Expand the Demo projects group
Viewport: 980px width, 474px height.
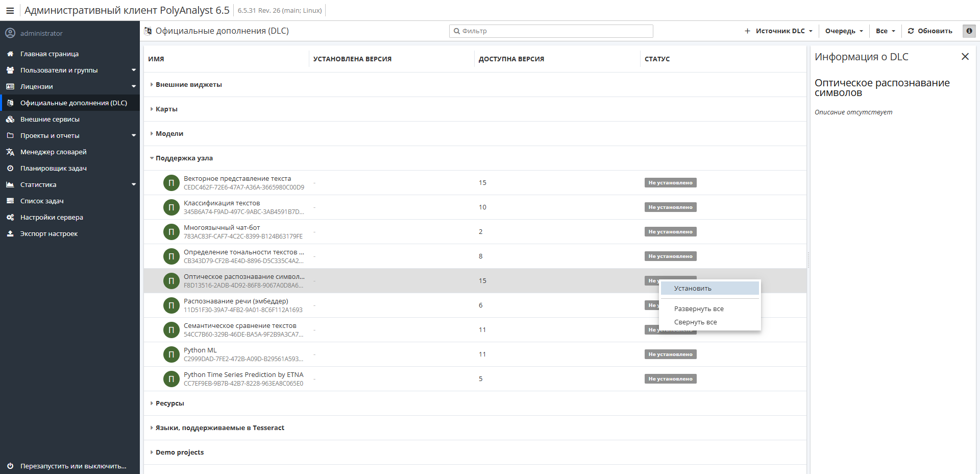coord(152,452)
